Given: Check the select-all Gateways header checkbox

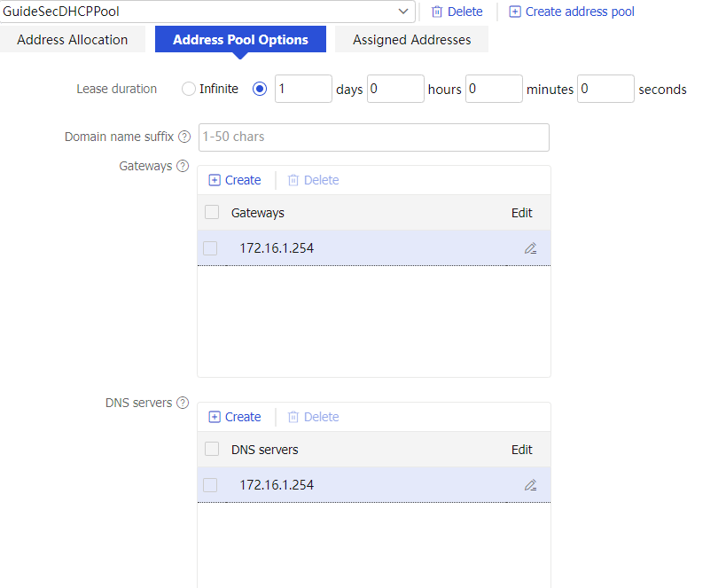Looking at the screenshot, I should point(212,212).
